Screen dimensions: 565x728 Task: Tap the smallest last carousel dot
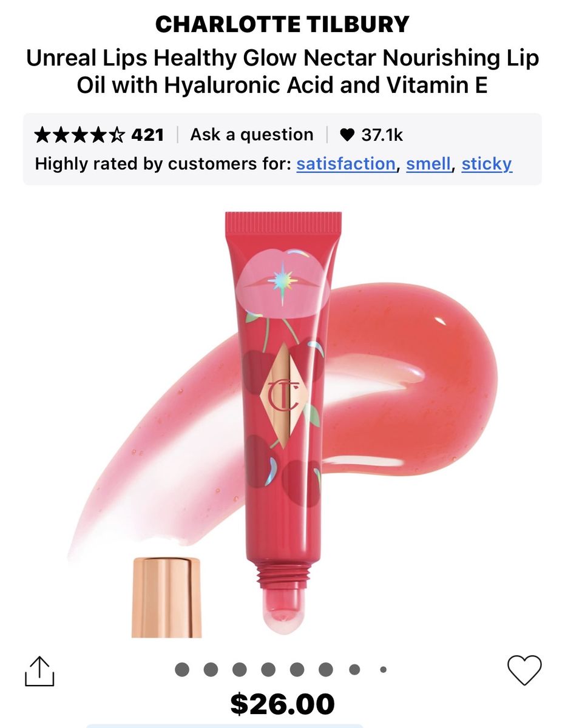384,670
